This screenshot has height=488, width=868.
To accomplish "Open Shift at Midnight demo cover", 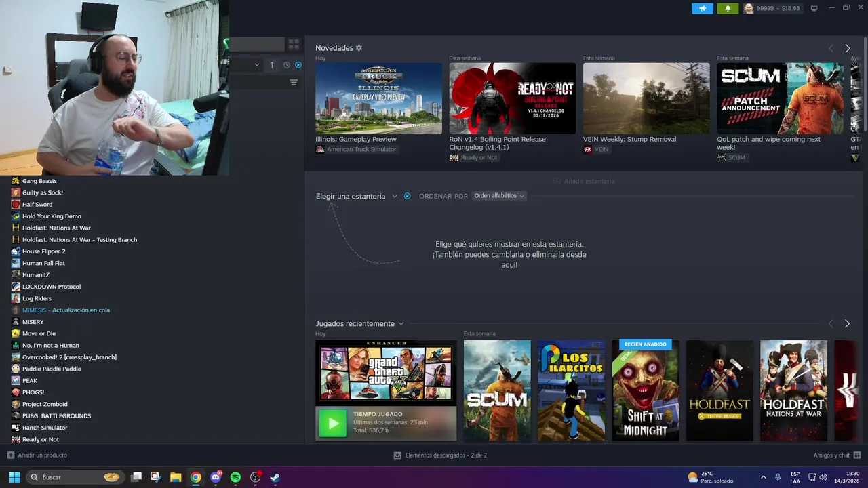I will pos(646,390).
